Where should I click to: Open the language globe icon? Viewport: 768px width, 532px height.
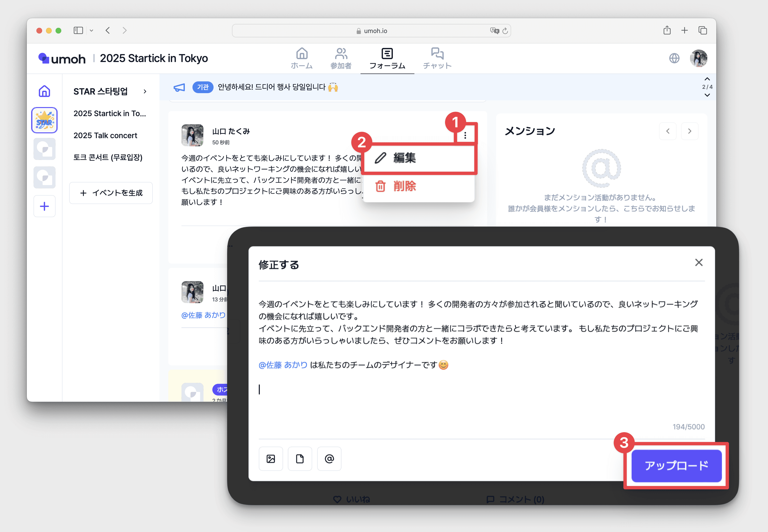click(x=674, y=58)
